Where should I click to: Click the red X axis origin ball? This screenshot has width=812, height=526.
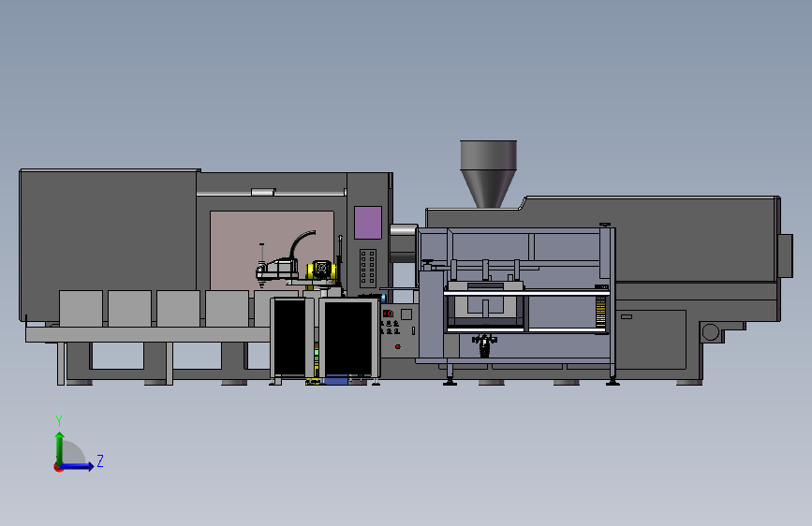point(58,467)
